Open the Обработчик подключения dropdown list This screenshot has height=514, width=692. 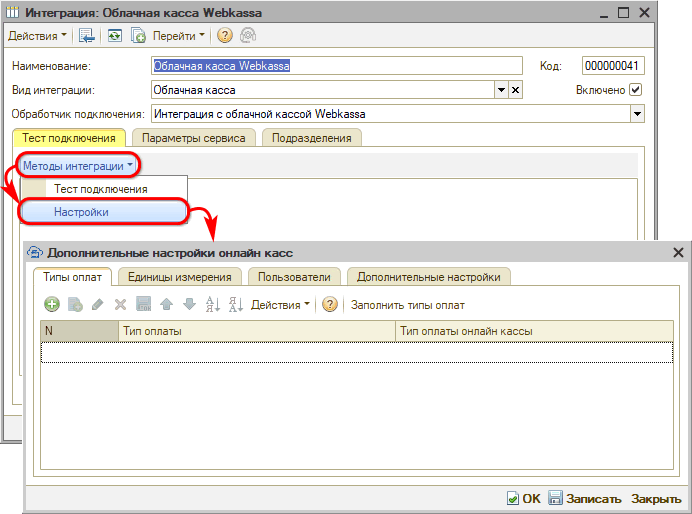(637, 114)
